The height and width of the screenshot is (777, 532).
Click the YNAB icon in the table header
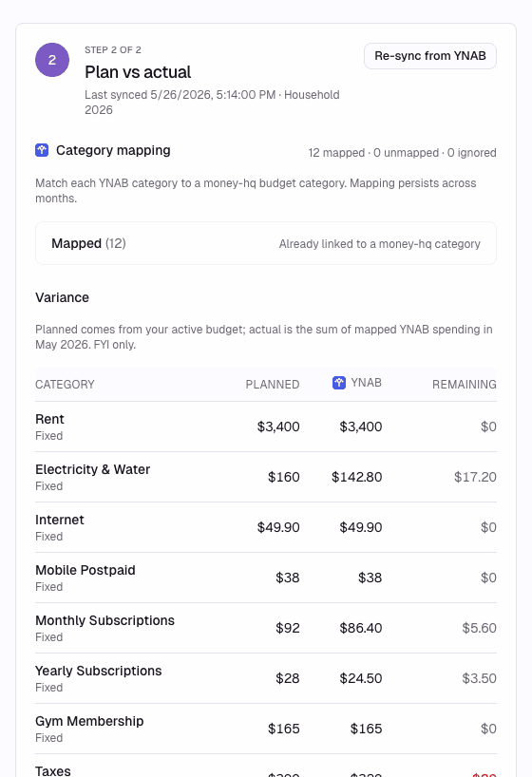point(339,383)
